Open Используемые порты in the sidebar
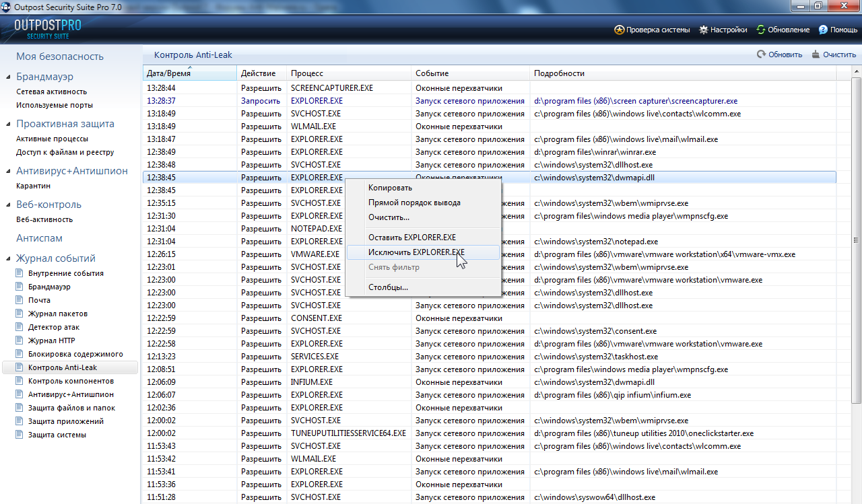 pyautogui.click(x=55, y=105)
